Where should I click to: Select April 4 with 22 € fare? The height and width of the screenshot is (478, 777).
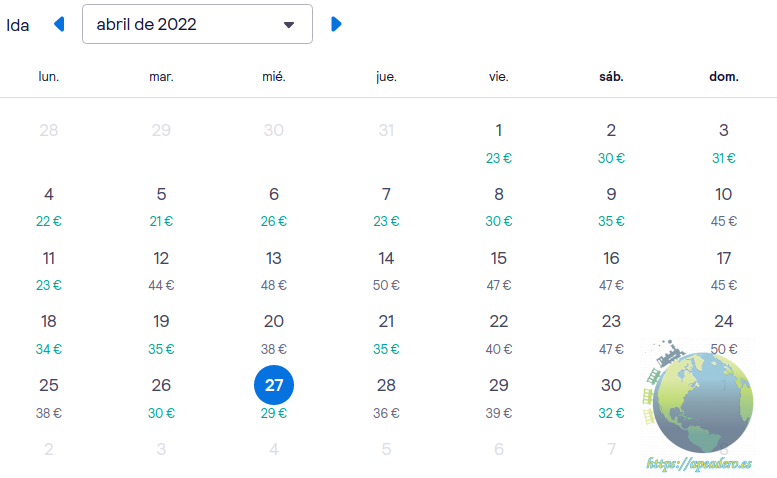[x=49, y=205]
